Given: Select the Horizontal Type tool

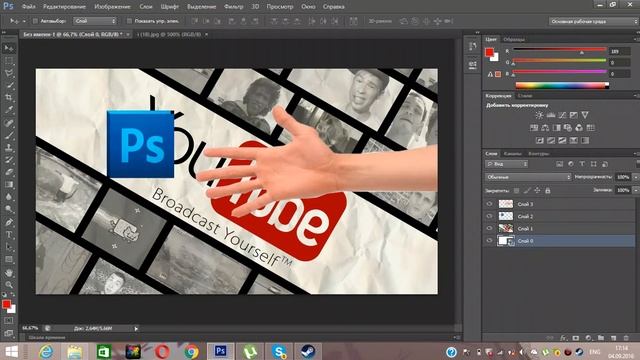Looking at the screenshot, I should pos(9,235).
